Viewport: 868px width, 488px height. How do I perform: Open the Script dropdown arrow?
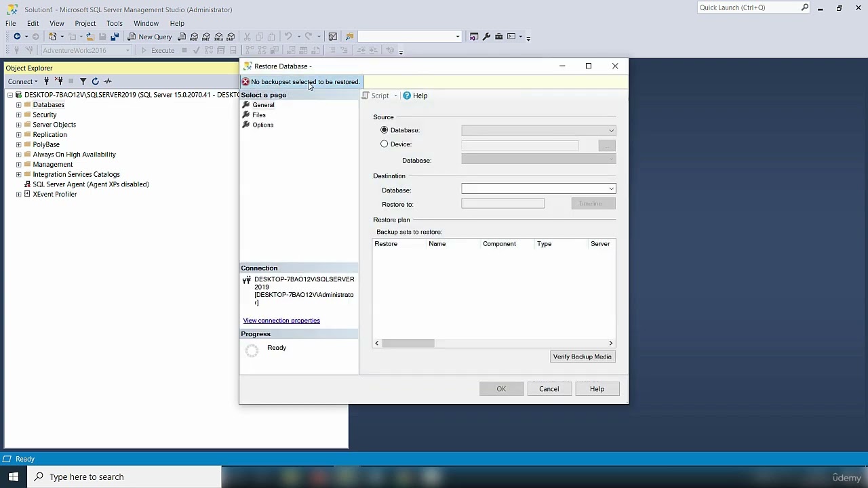click(x=395, y=96)
